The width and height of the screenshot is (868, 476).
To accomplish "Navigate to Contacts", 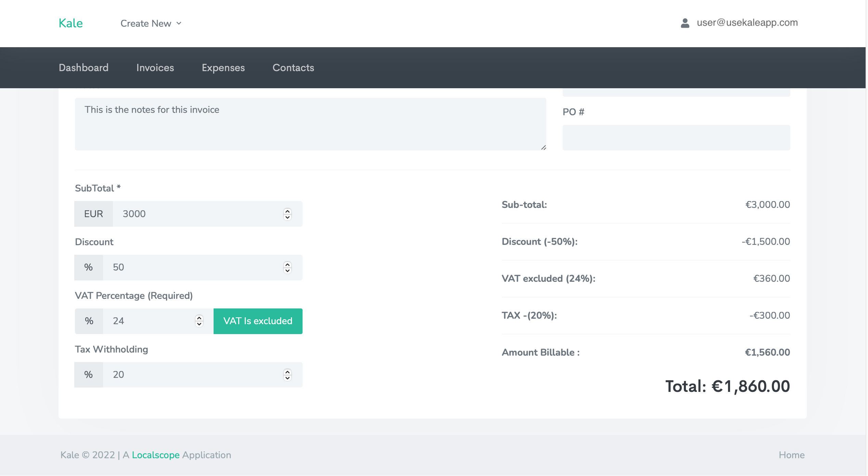I will pyautogui.click(x=293, y=68).
